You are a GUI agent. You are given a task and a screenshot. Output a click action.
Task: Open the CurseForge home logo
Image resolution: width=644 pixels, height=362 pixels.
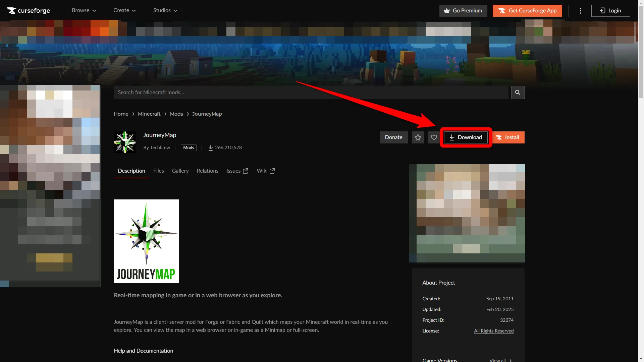pyautogui.click(x=29, y=10)
